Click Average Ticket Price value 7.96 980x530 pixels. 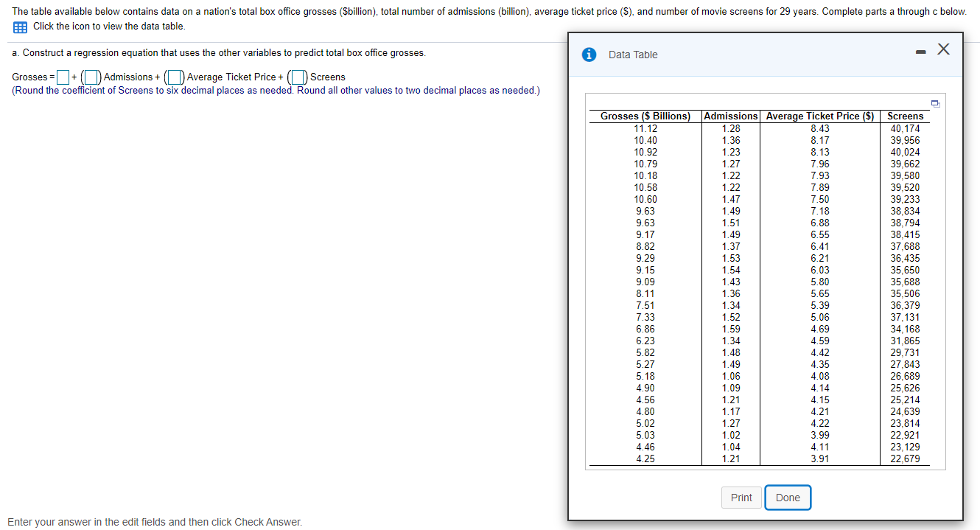[820, 164]
